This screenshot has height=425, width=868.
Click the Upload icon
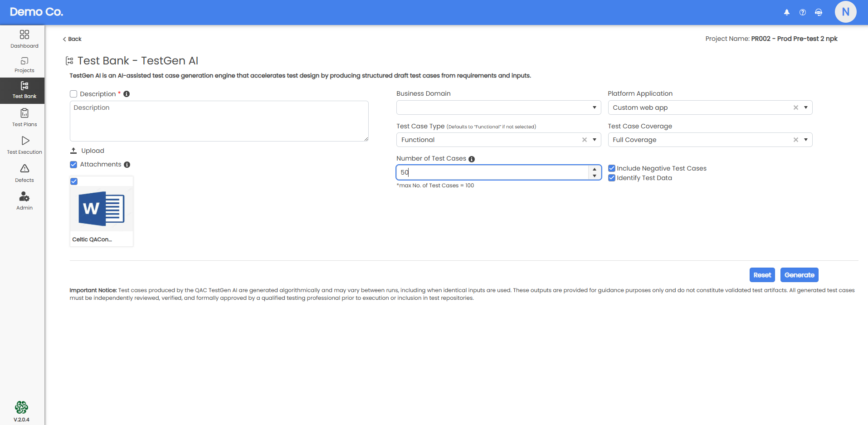pyautogui.click(x=73, y=151)
